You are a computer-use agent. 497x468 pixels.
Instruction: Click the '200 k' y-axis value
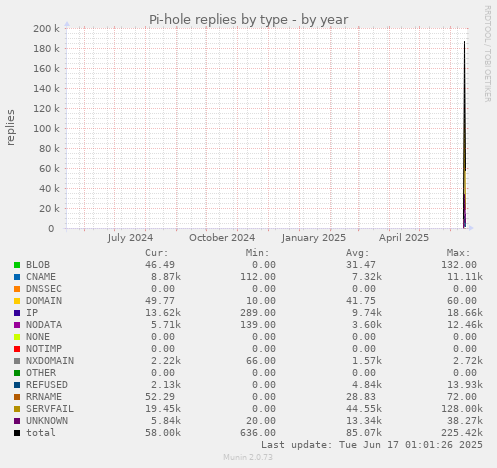pos(46,29)
